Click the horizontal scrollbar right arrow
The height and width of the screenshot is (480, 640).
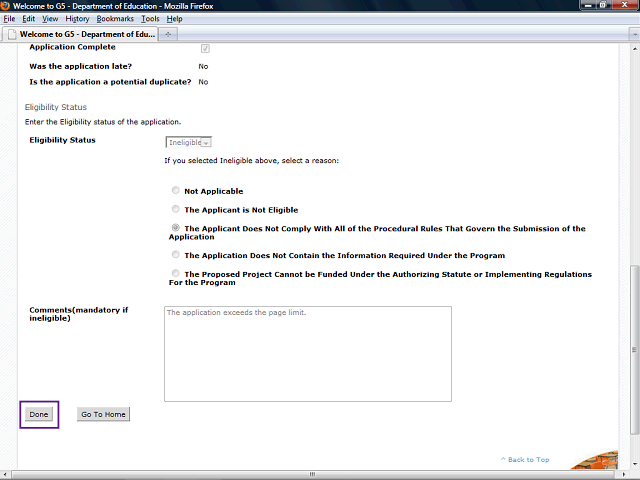625,475
